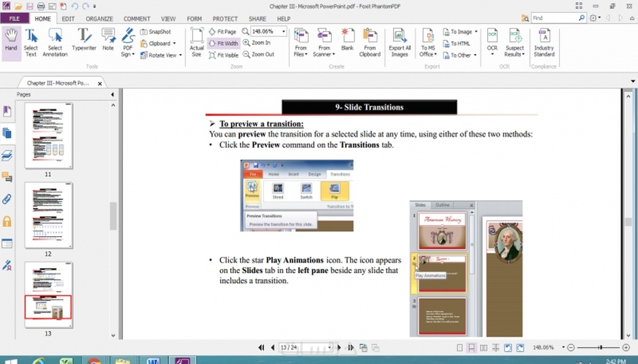
Task: Enable continuous page view mode
Action: coord(471,348)
